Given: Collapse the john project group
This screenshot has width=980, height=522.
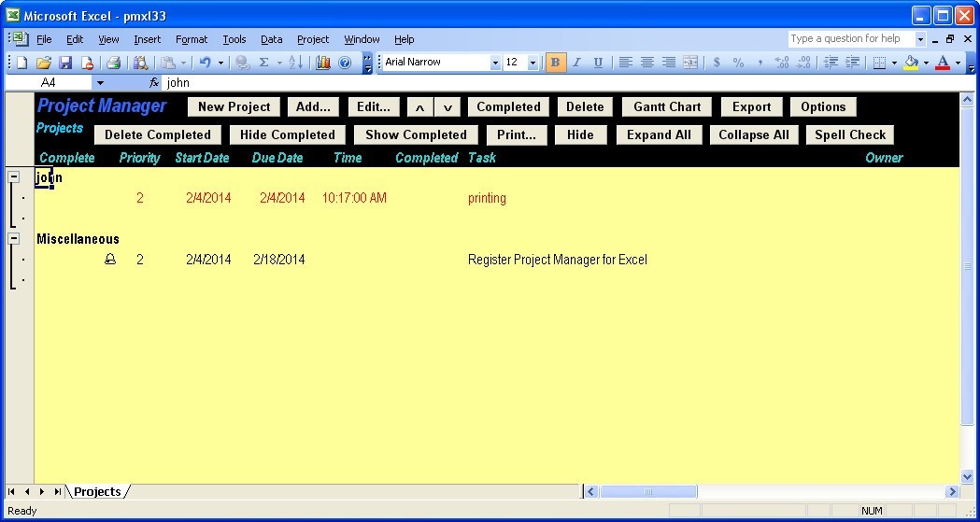Looking at the screenshot, I should pos(14,177).
